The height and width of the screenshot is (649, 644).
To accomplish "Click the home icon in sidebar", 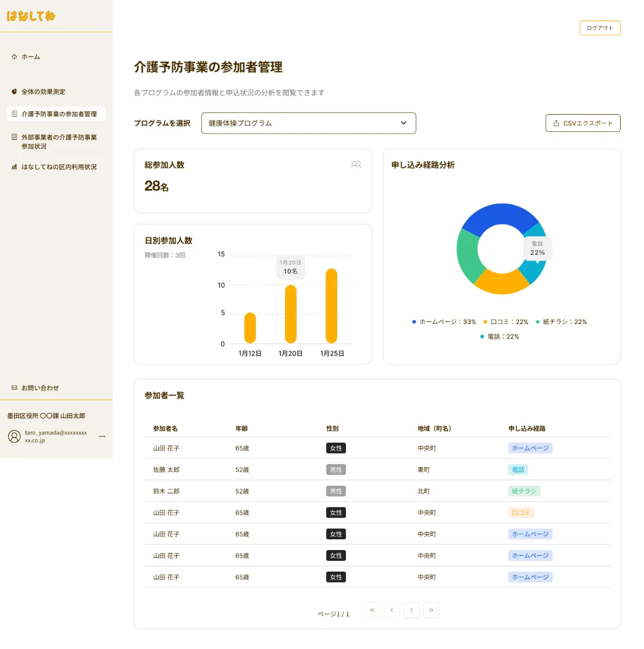I will point(14,57).
